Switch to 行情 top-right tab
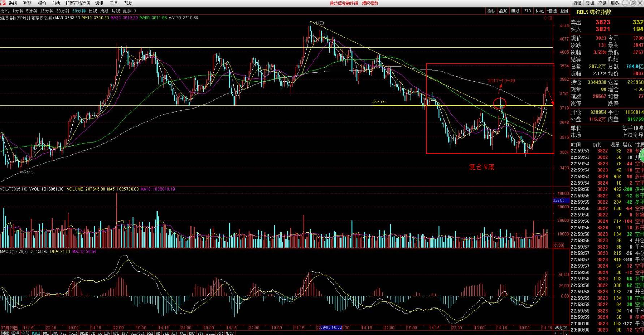 (578, 3)
